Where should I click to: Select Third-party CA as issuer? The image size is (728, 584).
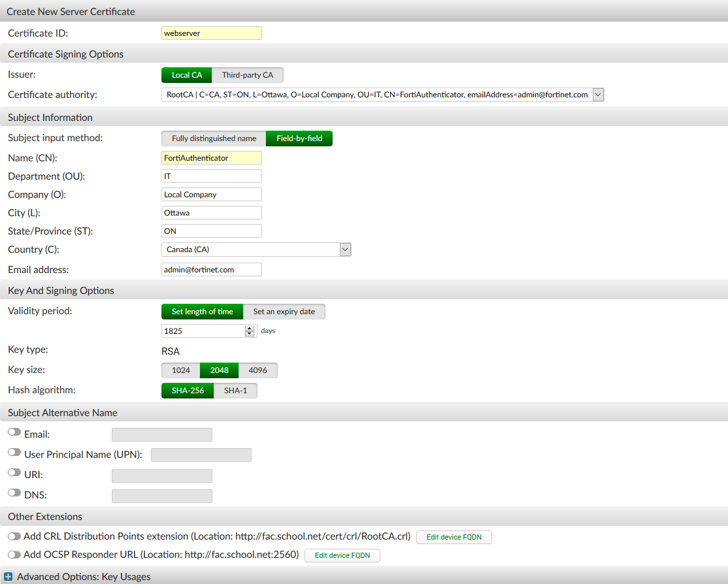coord(248,75)
